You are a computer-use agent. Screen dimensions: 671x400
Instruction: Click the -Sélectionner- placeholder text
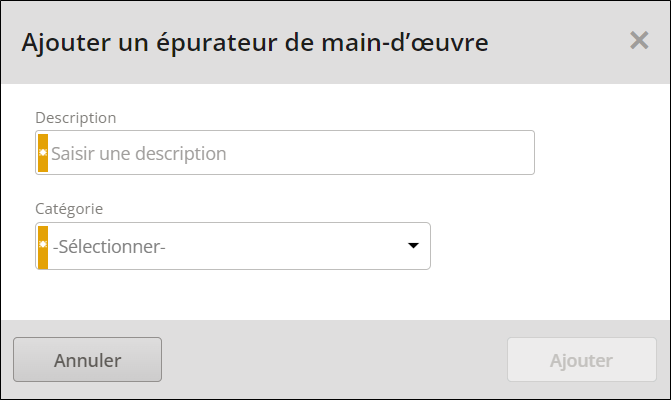109,247
